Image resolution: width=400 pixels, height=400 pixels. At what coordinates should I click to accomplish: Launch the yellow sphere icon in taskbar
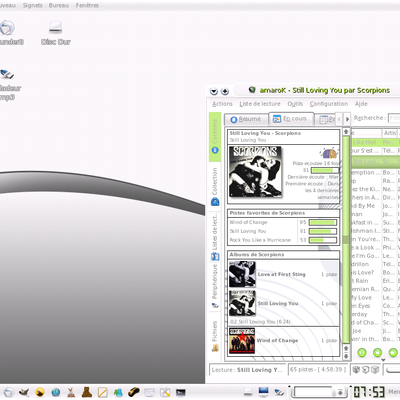click(x=40, y=392)
